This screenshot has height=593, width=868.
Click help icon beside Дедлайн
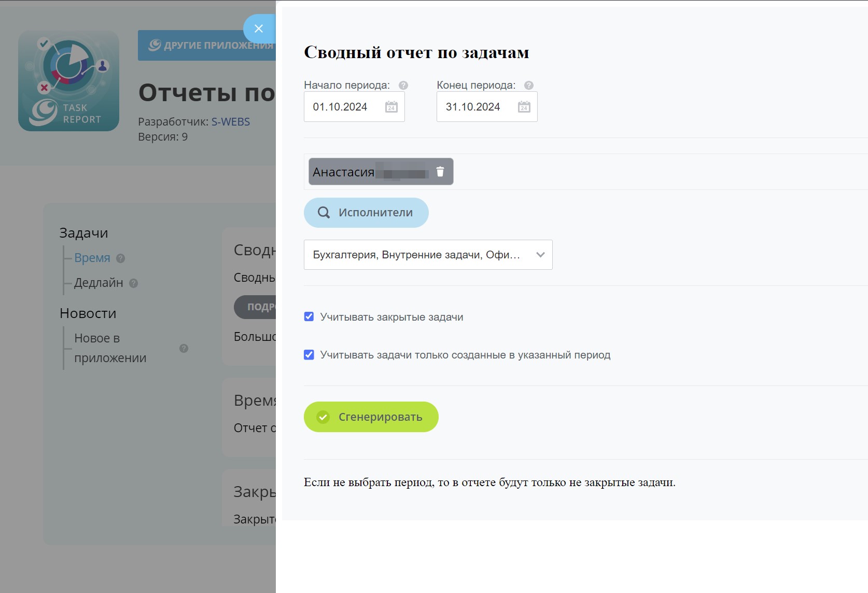(x=134, y=283)
